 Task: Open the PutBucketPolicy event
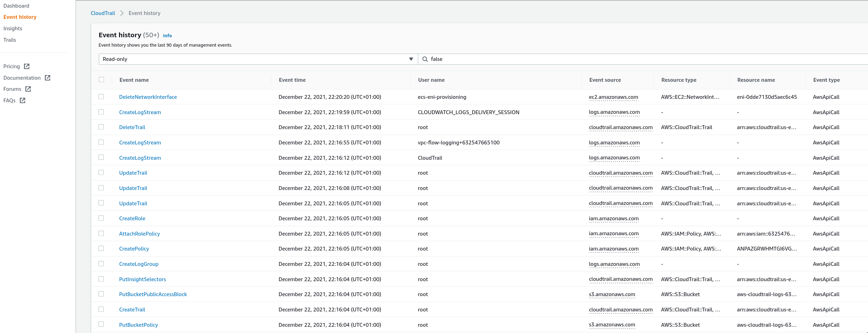pyautogui.click(x=138, y=325)
